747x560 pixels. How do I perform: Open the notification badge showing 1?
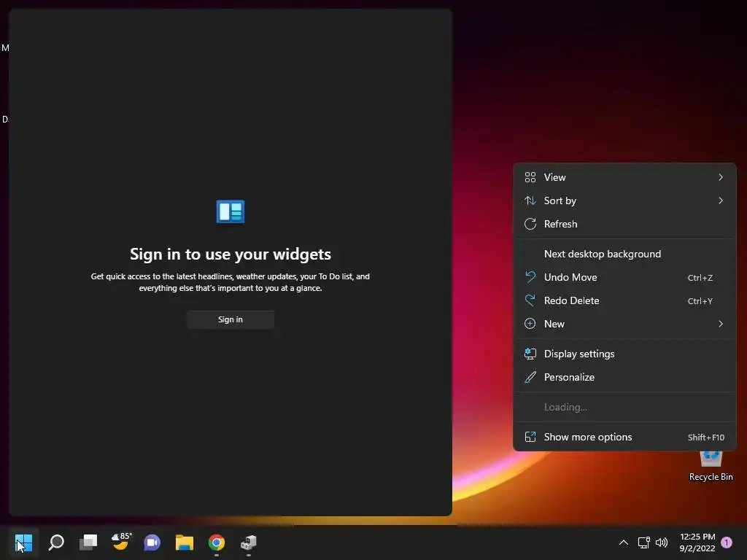727,542
